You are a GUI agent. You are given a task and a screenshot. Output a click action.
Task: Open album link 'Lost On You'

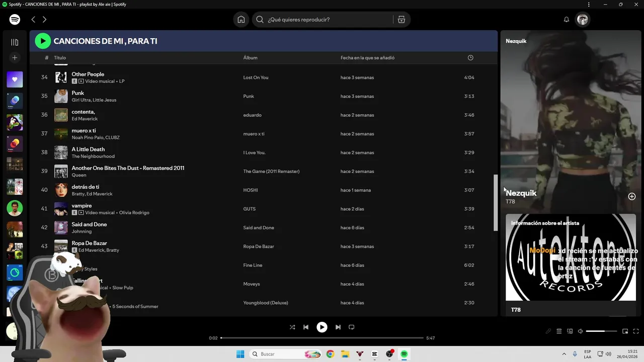point(256,77)
